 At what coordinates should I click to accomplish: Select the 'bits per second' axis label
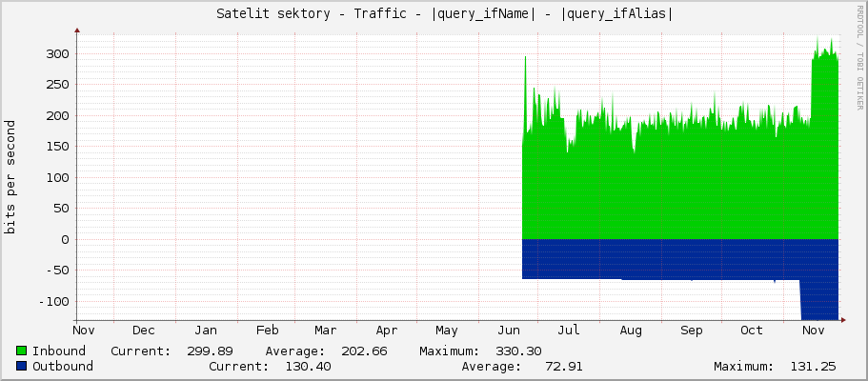[10, 177]
